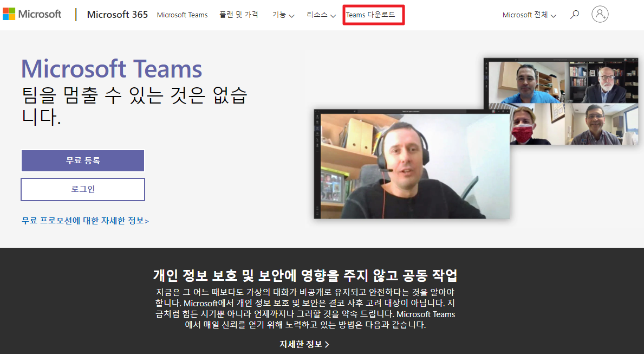The height and width of the screenshot is (354, 644).
Task: Open 플랜 및 가격 menu item
Action: click(x=239, y=15)
